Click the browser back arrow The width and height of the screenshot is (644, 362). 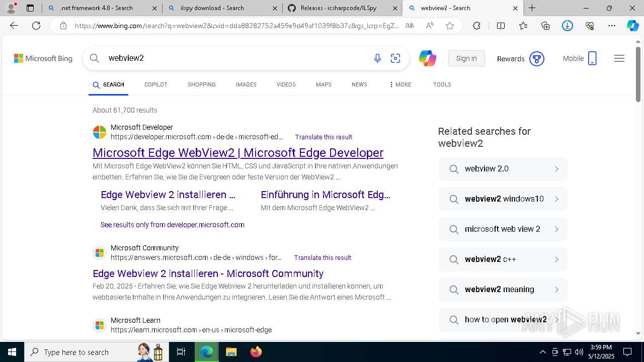[14, 26]
